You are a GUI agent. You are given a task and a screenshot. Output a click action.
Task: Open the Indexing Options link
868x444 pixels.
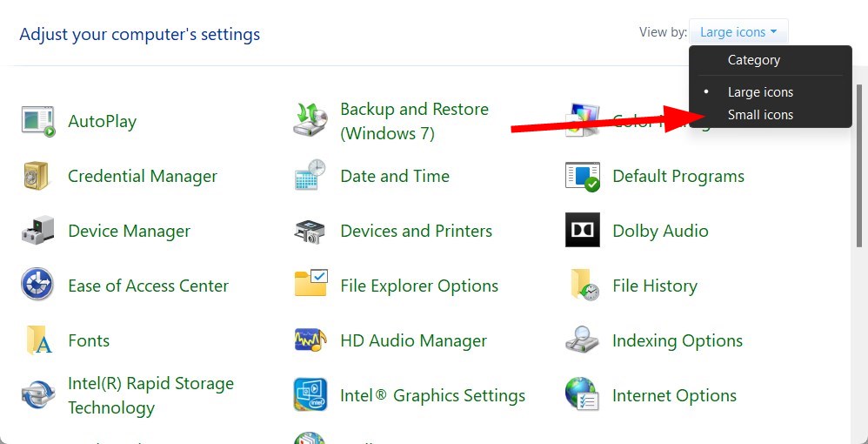(678, 340)
